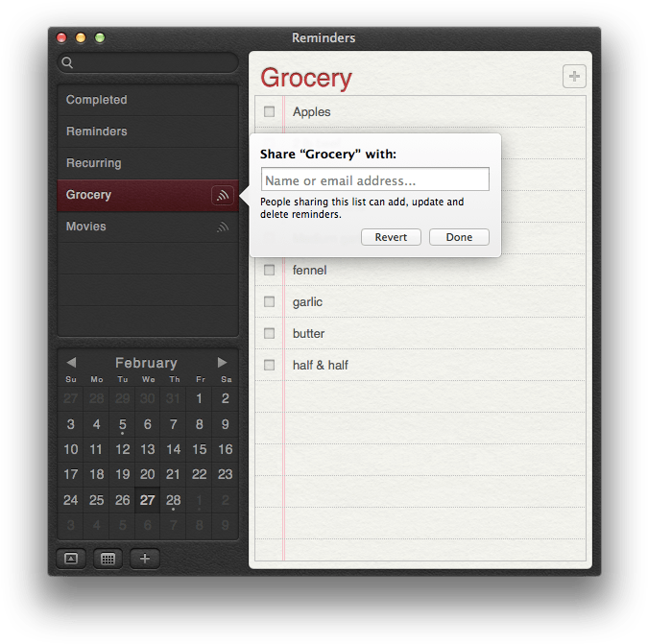Screen dimensions: 648x644
Task: Open the Recurring list
Action: point(148,163)
